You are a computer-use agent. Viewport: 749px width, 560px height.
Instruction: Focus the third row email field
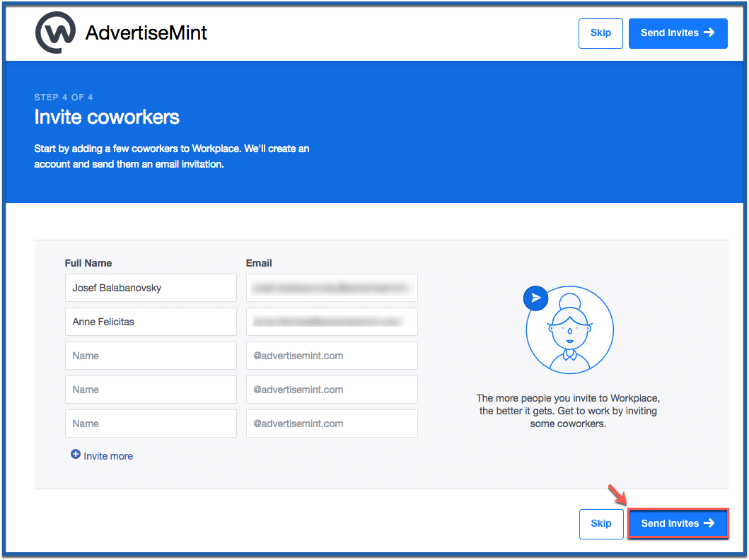[332, 356]
